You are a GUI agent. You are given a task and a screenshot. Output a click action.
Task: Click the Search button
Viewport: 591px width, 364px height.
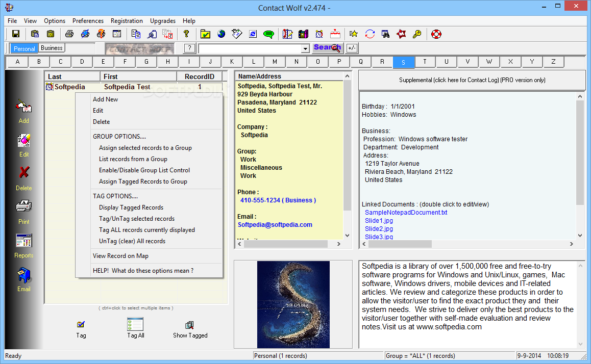pyautogui.click(x=327, y=48)
